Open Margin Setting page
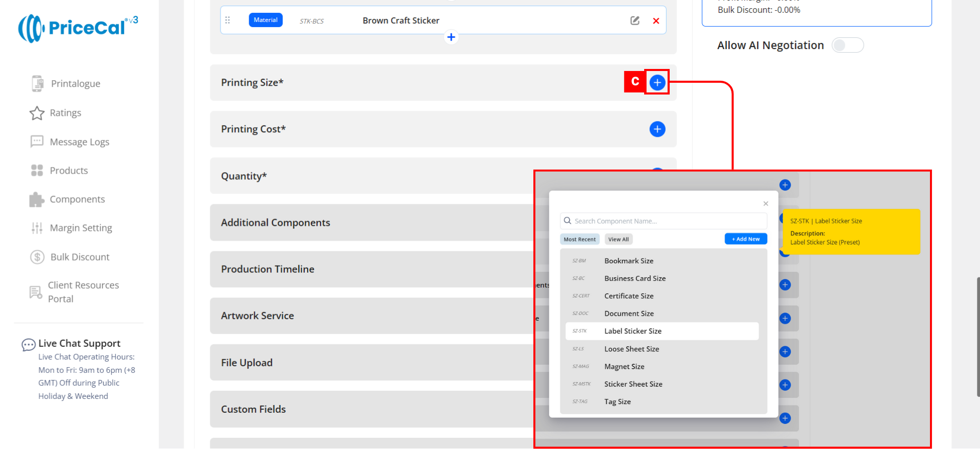Screen dimensions: 980x449 tap(81, 228)
